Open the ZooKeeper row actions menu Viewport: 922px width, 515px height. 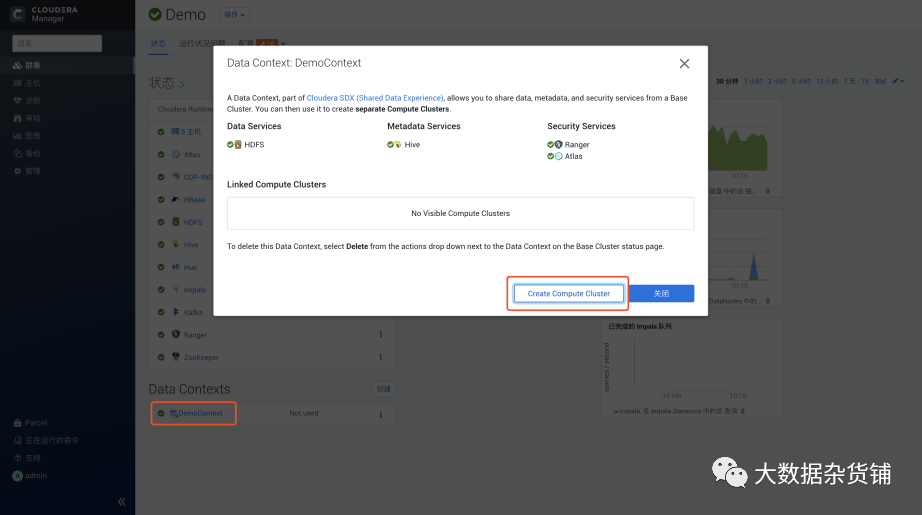coord(380,357)
